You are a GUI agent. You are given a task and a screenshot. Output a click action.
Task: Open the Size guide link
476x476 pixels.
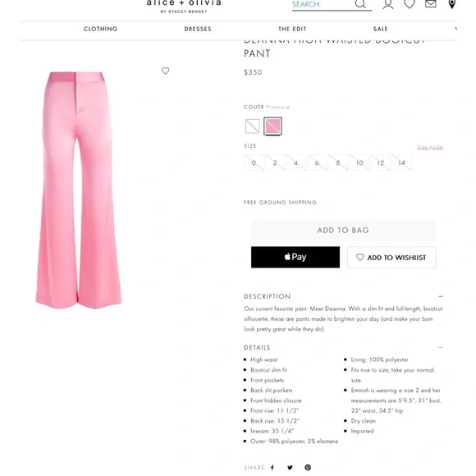click(x=429, y=147)
